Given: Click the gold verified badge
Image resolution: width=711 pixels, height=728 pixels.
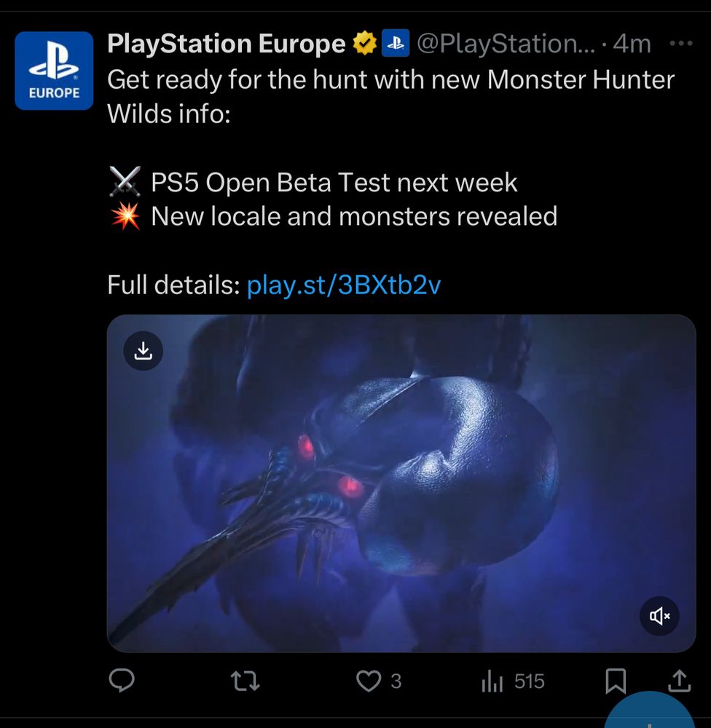Looking at the screenshot, I should click(365, 43).
